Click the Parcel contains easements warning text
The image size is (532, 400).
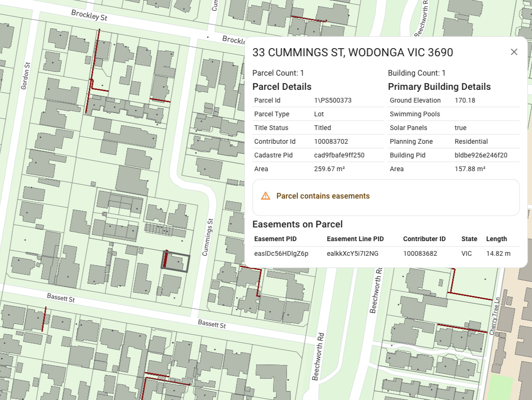tap(323, 196)
